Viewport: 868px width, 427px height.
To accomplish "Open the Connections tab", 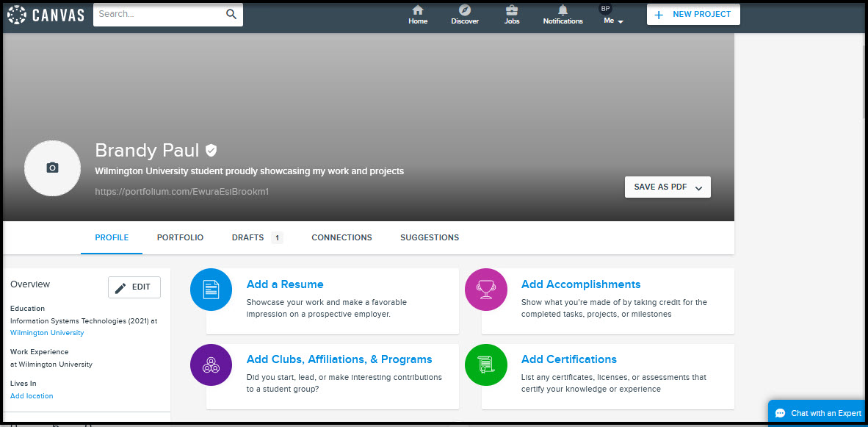I will 341,237.
